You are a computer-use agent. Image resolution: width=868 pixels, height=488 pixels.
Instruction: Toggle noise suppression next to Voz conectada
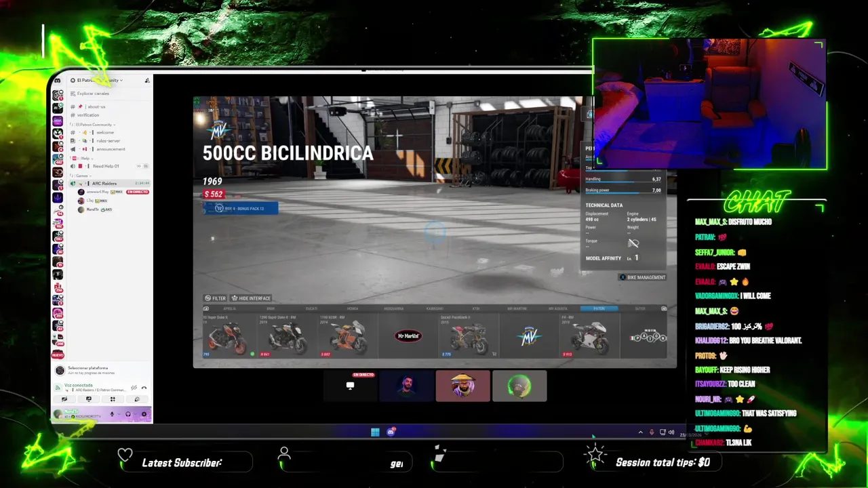(x=134, y=388)
